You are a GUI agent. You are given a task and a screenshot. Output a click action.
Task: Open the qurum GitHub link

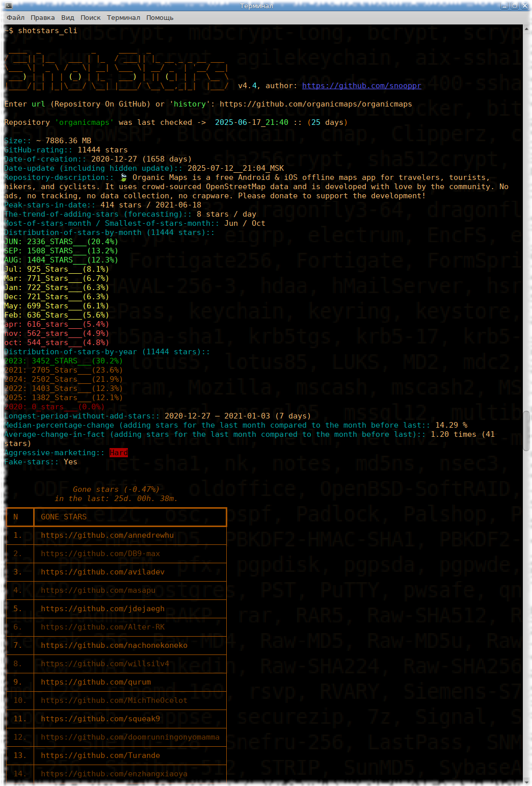(95, 682)
